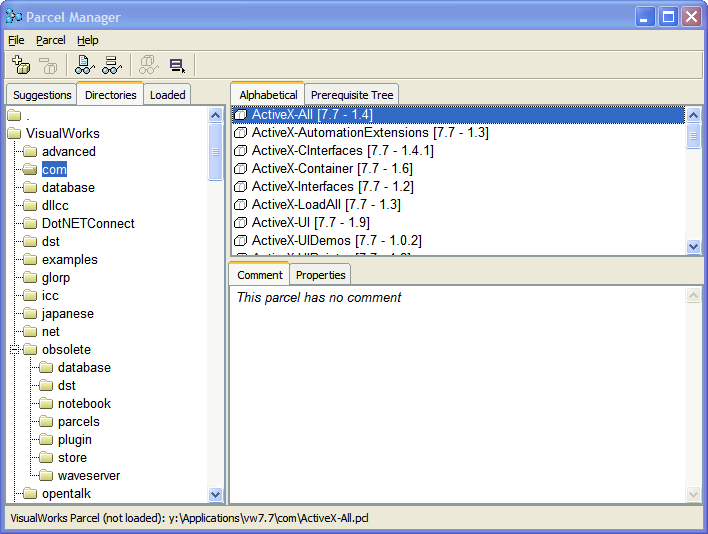Image resolution: width=708 pixels, height=534 pixels.
Task: Click the dot folder icon at tree top
Action: 14,116
